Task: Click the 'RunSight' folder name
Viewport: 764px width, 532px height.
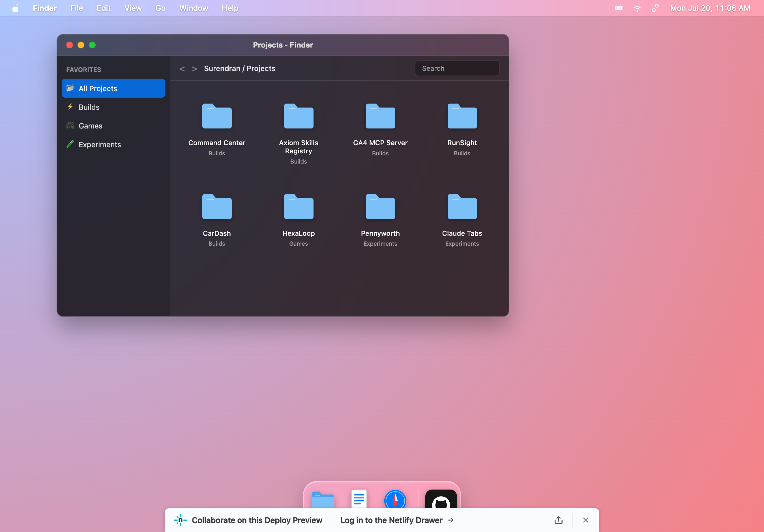Action: pyautogui.click(x=462, y=143)
